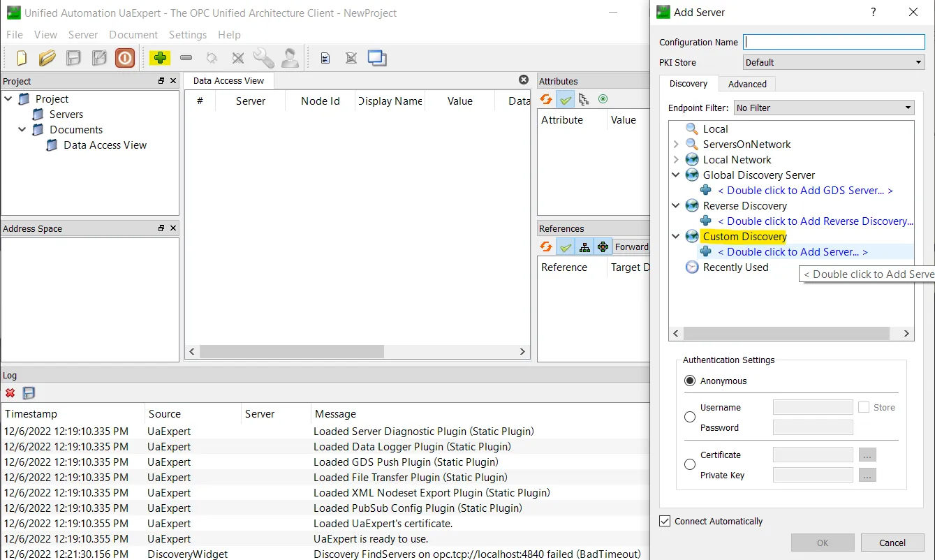Click the Cancel button in Add Server
This screenshot has width=935, height=560.
coord(892,543)
